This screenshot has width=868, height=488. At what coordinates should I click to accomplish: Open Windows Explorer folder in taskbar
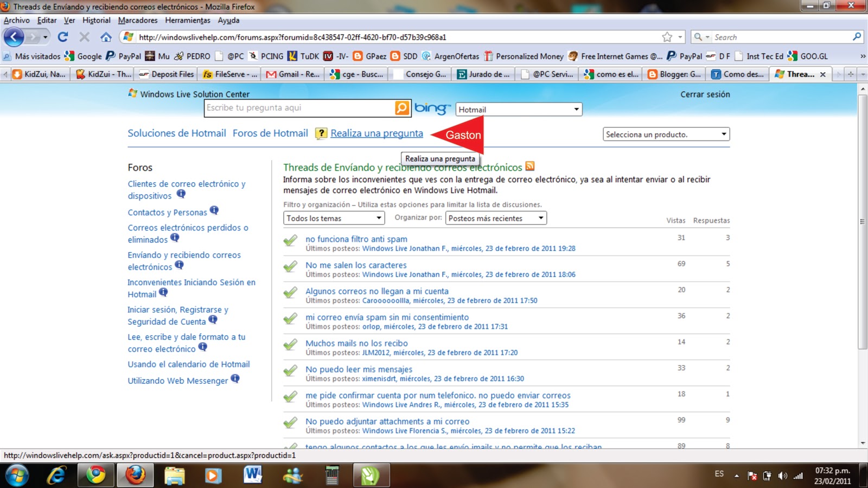pos(174,476)
